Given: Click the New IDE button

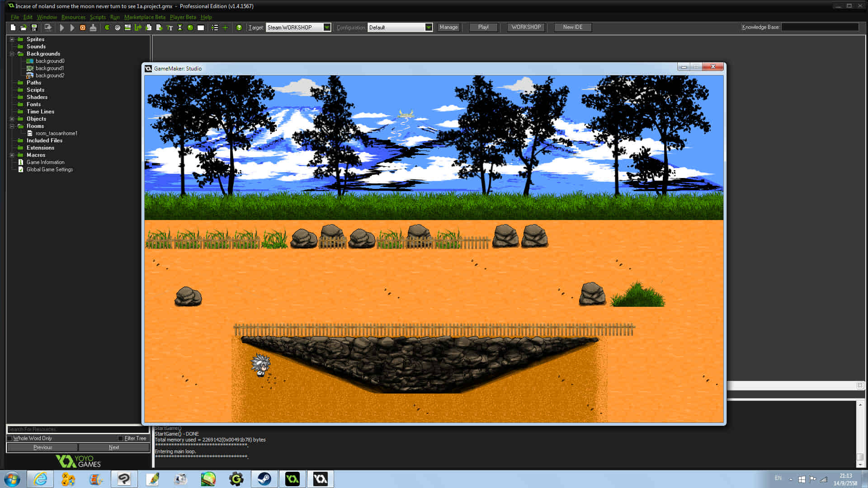Looking at the screenshot, I should (572, 28).
